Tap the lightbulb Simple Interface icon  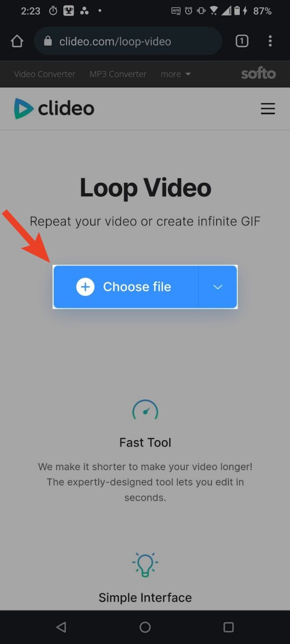[145, 564]
